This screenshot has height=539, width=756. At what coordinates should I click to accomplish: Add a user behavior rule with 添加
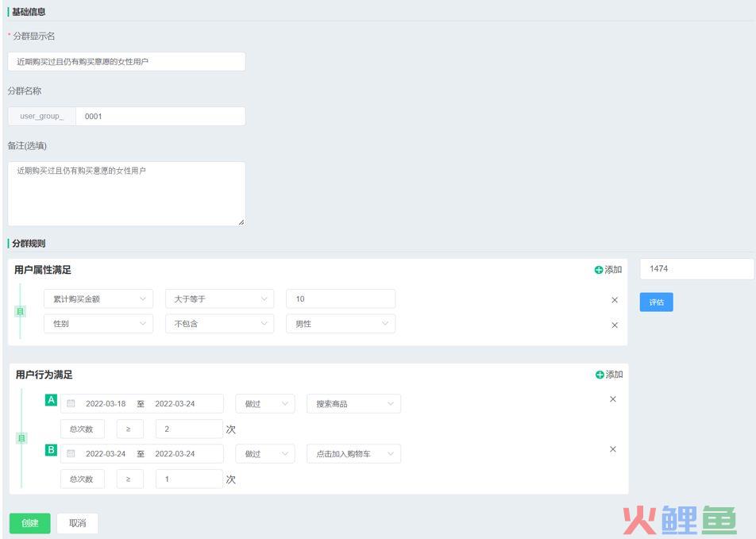coord(609,375)
